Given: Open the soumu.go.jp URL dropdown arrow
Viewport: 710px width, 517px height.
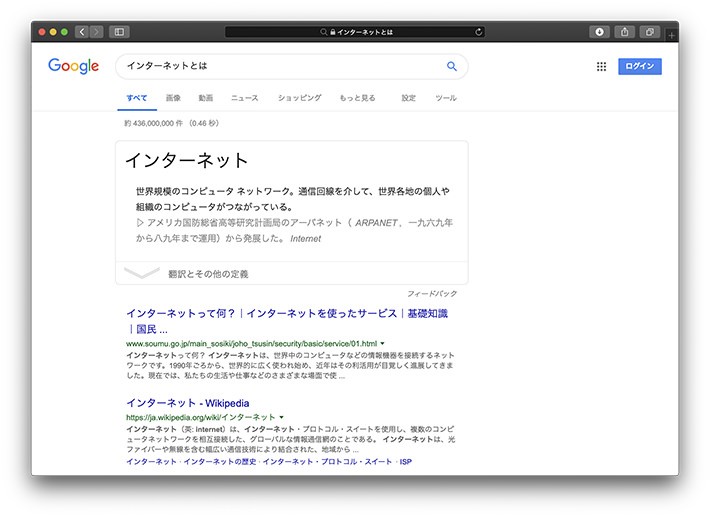Looking at the screenshot, I should [x=383, y=344].
